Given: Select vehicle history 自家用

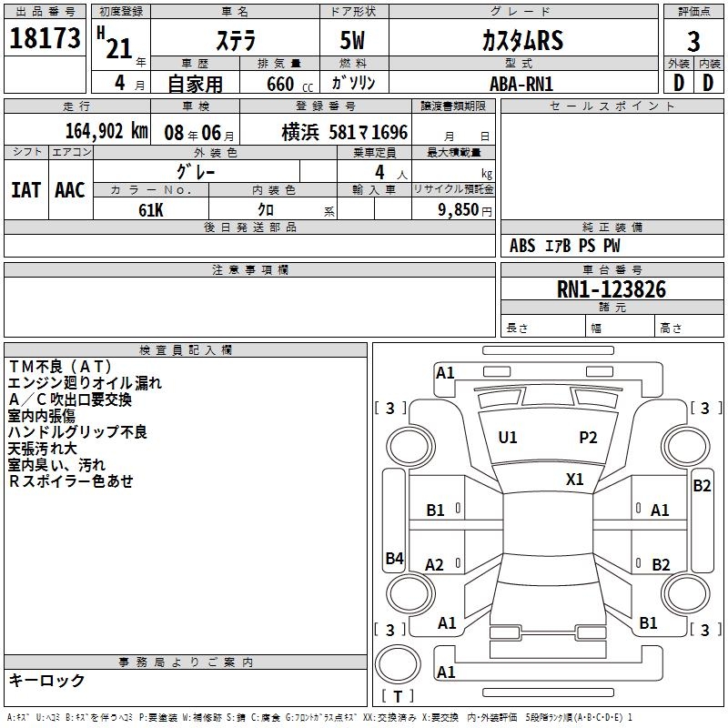Looking at the screenshot, I should click(195, 84).
